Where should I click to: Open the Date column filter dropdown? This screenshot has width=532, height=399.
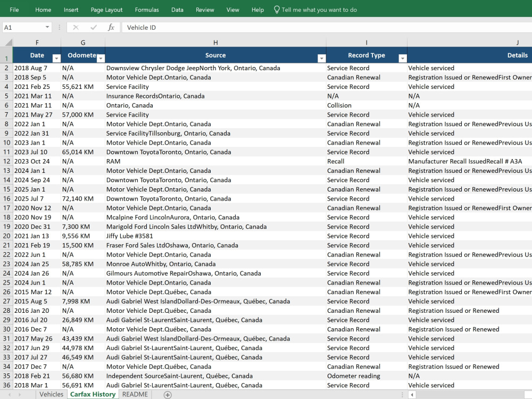pos(57,59)
